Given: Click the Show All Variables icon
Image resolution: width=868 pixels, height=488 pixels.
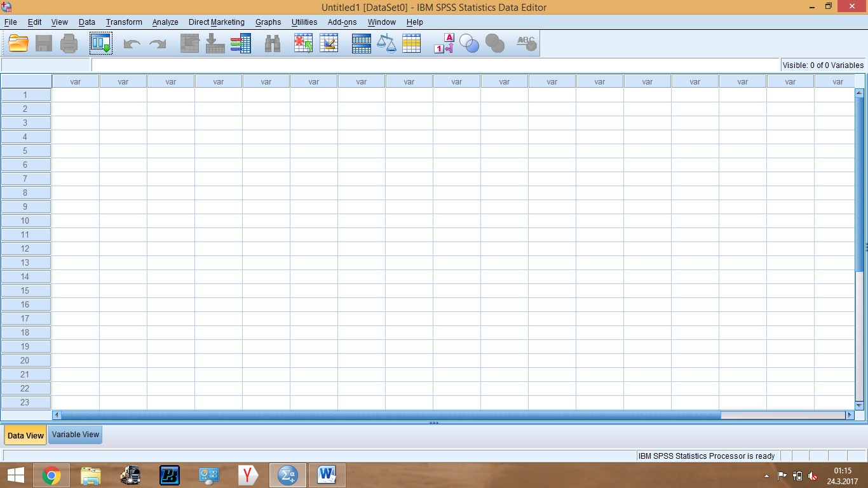Looking at the screenshot, I should 494,43.
